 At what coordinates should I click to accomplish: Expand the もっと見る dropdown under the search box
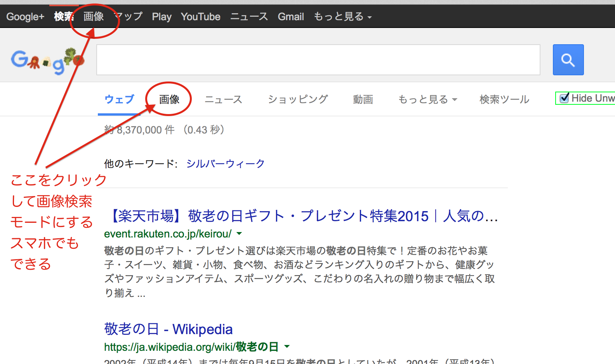coord(427,99)
